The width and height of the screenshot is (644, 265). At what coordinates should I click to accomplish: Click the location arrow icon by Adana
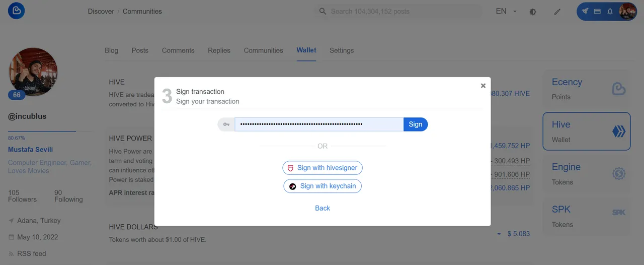pyautogui.click(x=12, y=221)
